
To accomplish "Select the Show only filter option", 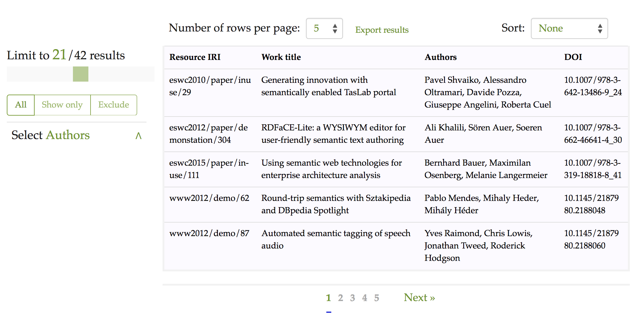I will 62,105.
